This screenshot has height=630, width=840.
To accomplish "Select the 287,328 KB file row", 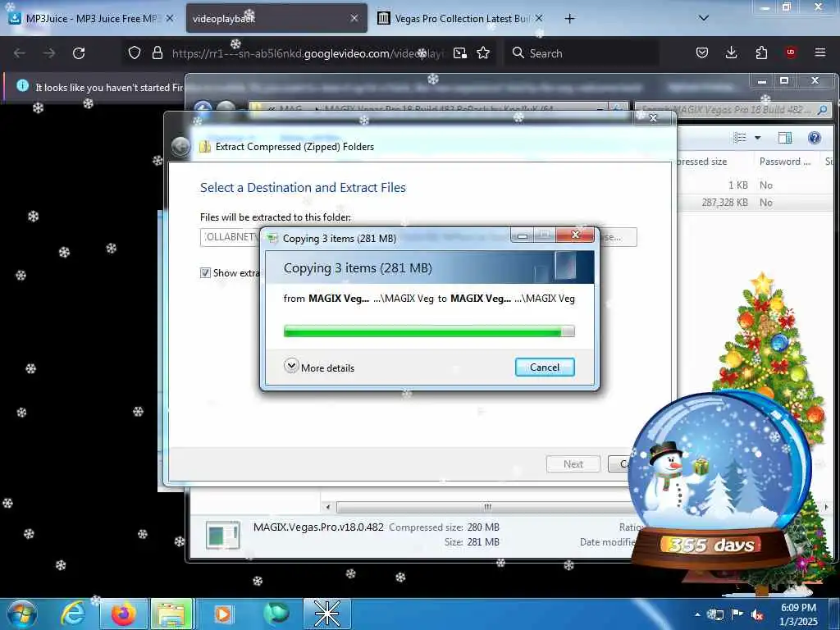I will 756,203.
